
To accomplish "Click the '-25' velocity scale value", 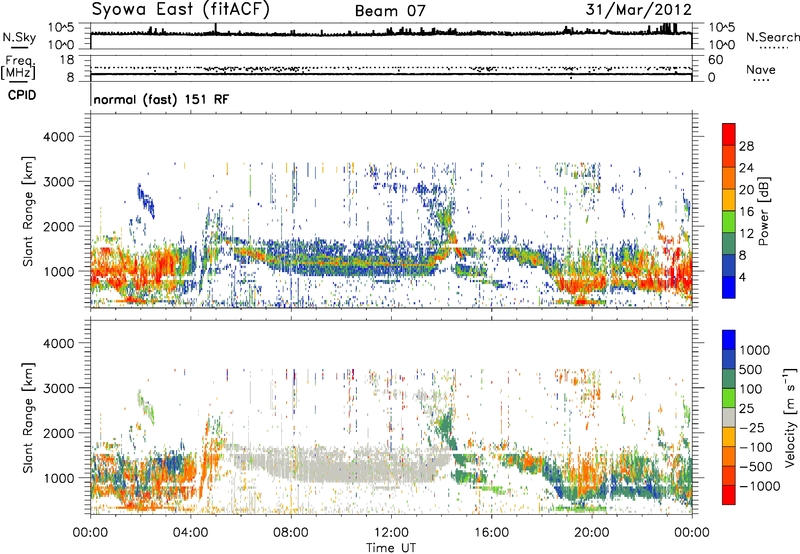I will click(752, 428).
